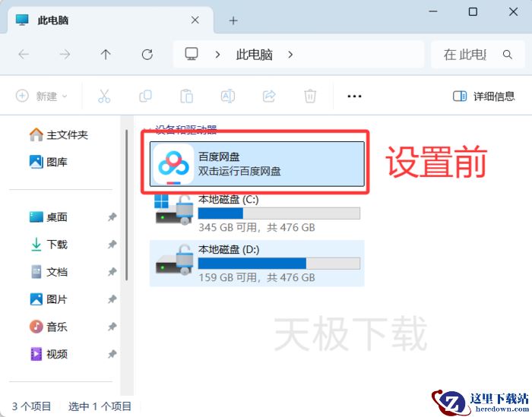Select 本地磁盘 (C:) drive

tap(257, 213)
